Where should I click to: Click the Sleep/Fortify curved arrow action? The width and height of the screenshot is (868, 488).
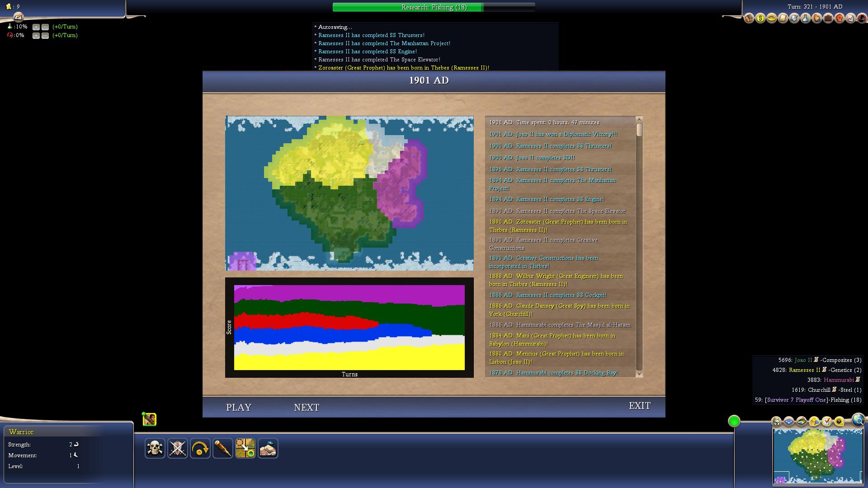[200, 448]
